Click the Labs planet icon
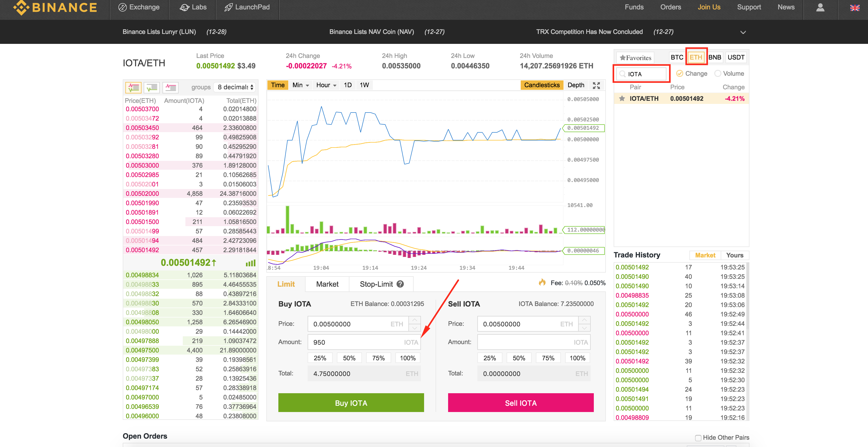Image resolution: width=868 pixels, height=447 pixels. pos(184,7)
